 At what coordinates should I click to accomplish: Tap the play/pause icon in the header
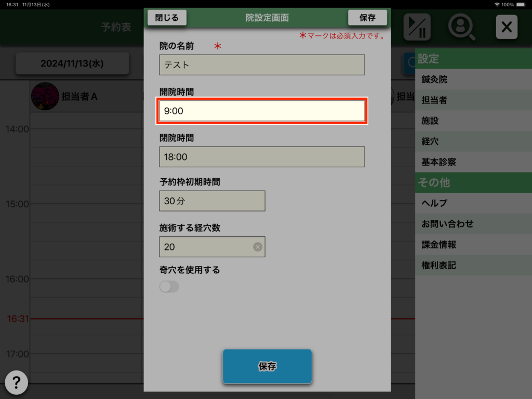[417, 26]
